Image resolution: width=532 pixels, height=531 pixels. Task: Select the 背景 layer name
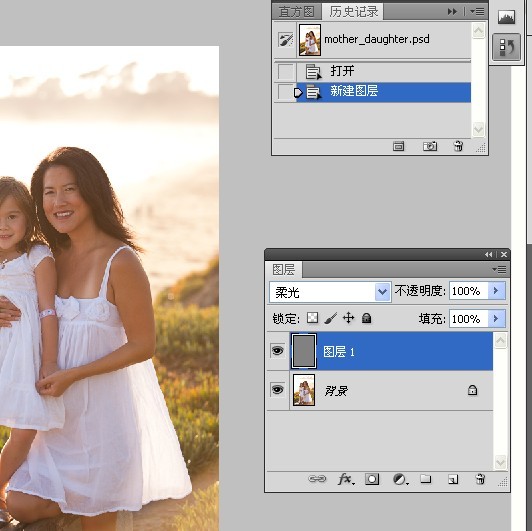[336, 391]
